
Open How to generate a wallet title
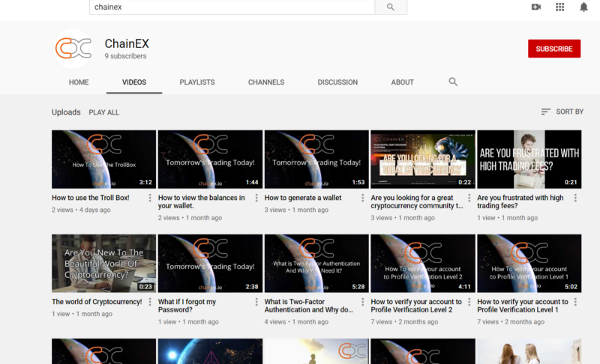click(x=303, y=198)
